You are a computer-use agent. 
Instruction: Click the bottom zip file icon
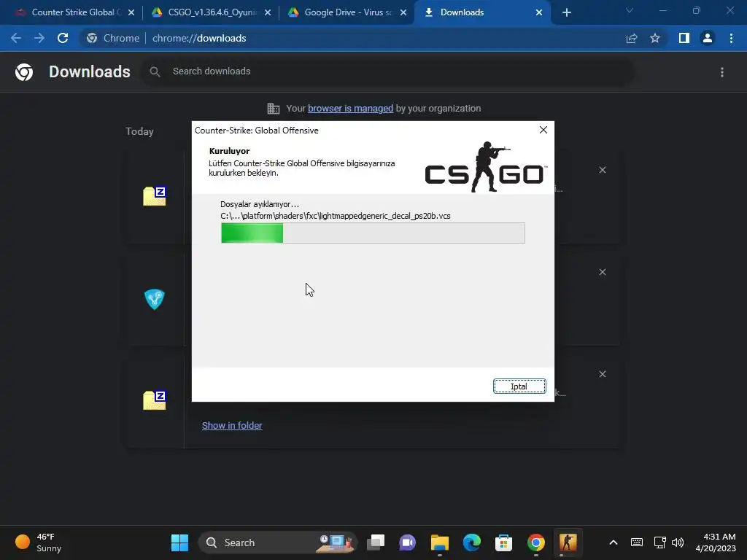pyautogui.click(x=155, y=400)
